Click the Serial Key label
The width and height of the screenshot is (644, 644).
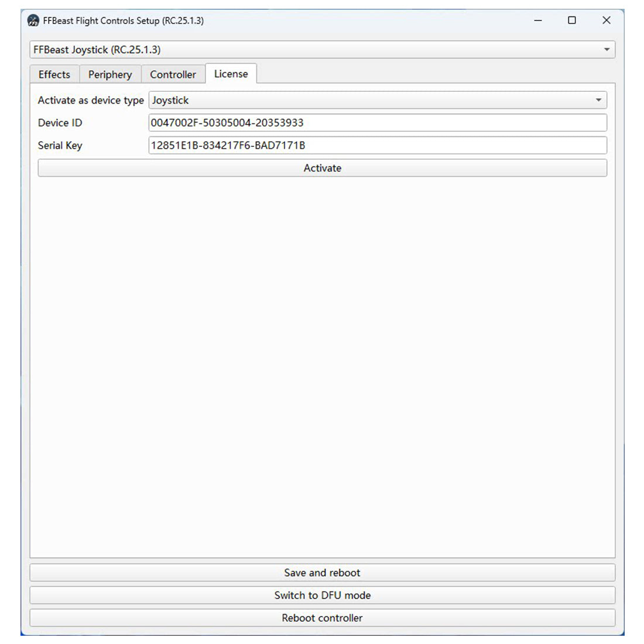[60, 145]
